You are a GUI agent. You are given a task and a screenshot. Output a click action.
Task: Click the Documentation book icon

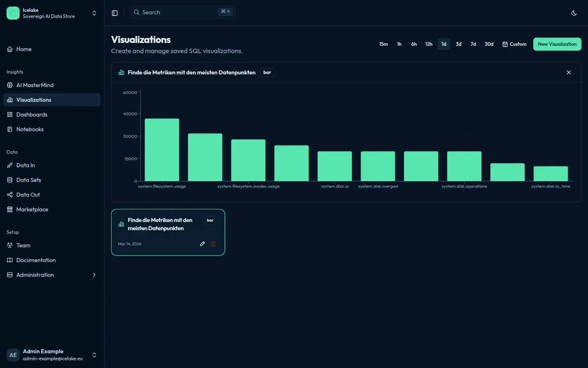10,260
